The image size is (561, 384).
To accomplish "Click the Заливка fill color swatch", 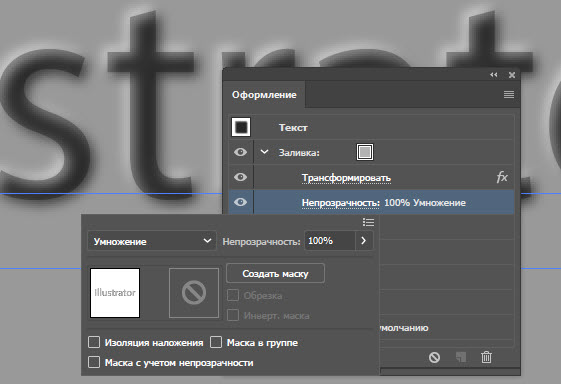I will (365, 152).
